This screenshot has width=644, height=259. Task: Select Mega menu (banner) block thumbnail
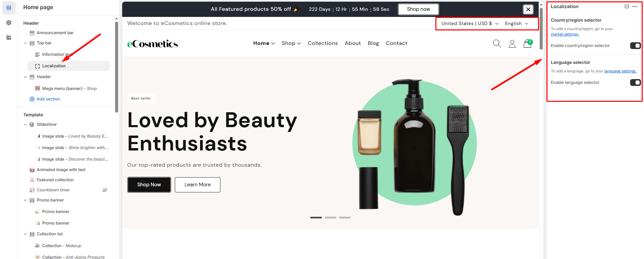37,88
